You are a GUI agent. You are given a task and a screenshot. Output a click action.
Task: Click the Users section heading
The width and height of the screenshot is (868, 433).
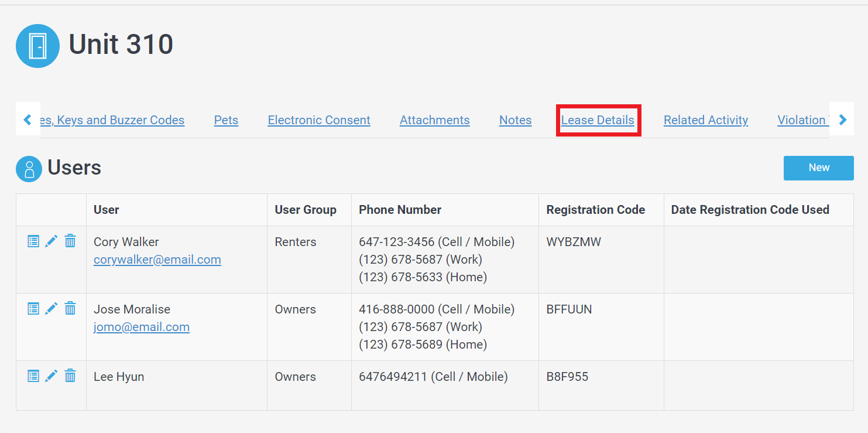click(74, 168)
